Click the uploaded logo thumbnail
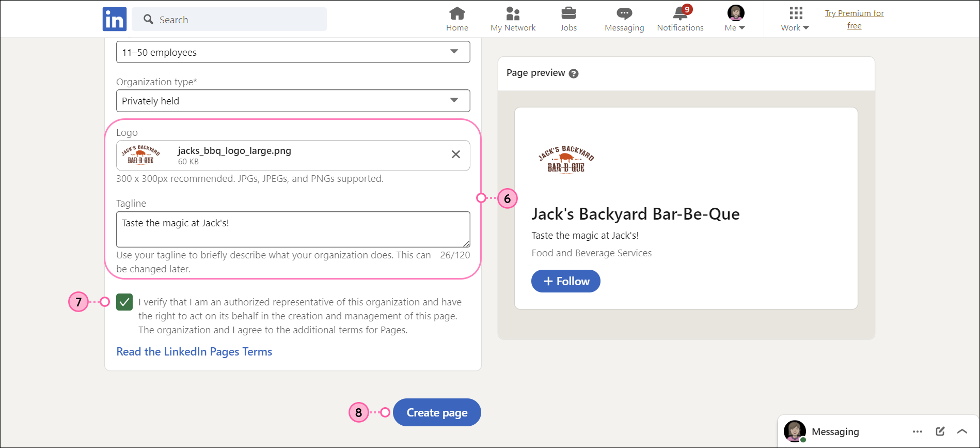This screenshot has width=980, height=448. 140,155
